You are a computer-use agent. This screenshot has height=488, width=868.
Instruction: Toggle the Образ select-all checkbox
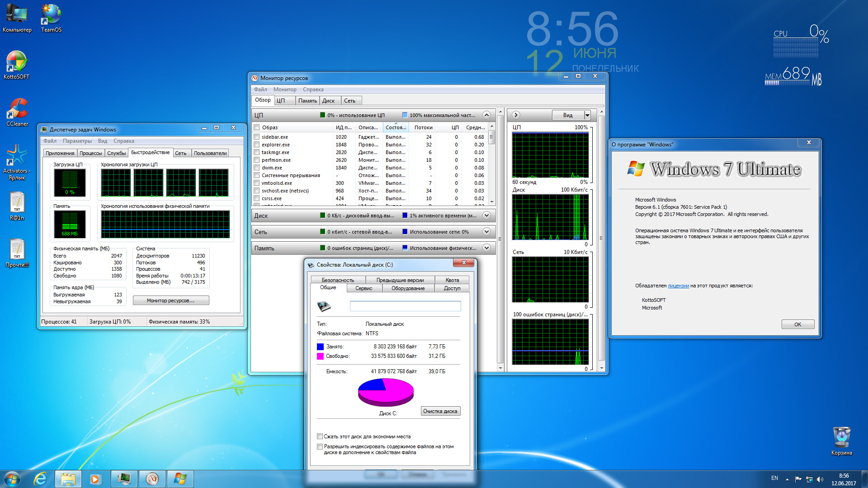coord(256,127)
